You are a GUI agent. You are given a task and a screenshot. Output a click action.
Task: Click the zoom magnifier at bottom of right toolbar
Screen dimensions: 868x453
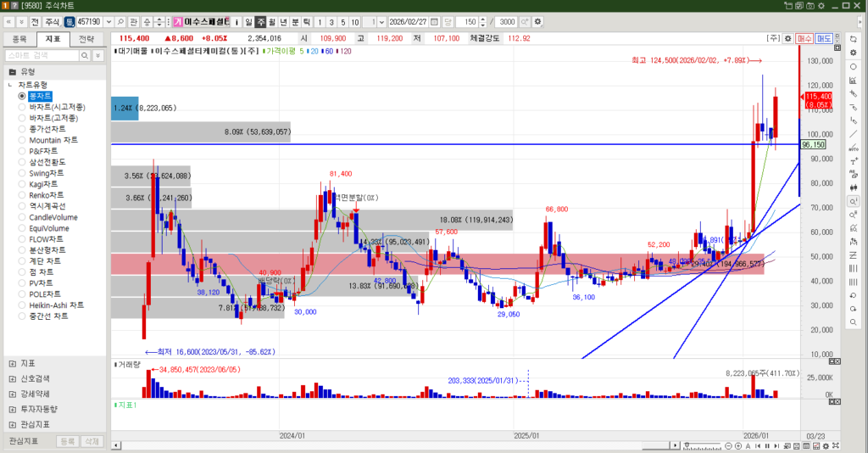click(x=853, y=322)
